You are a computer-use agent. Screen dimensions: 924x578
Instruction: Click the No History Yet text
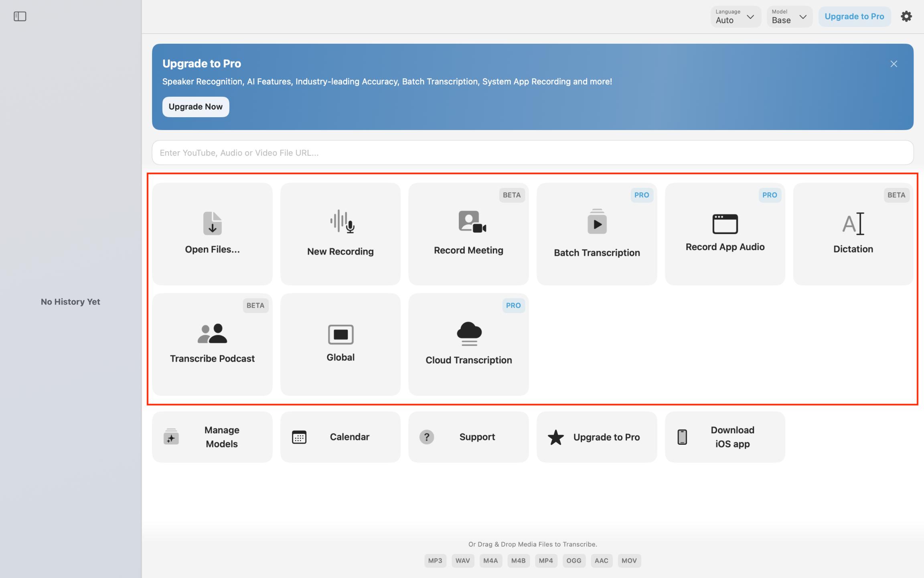71,302
